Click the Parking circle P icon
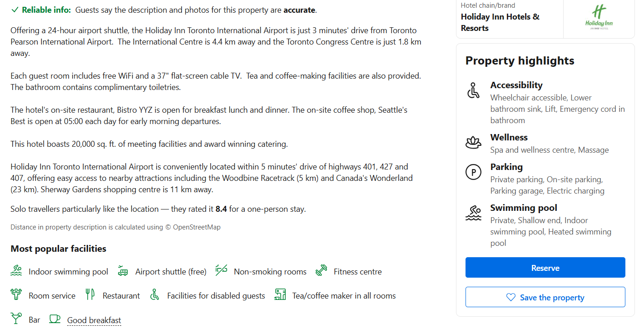 (473, 173)
